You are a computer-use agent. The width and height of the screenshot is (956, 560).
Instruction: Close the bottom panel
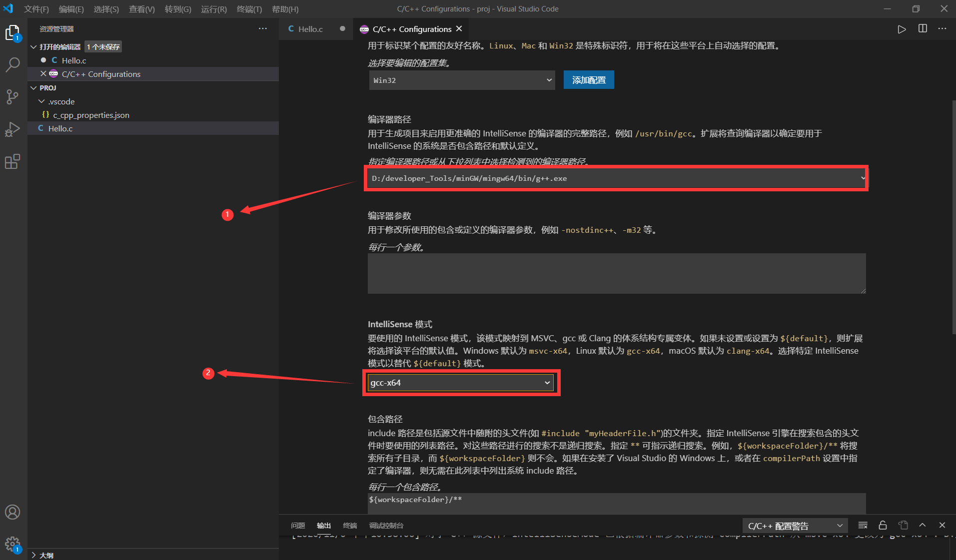942,526
